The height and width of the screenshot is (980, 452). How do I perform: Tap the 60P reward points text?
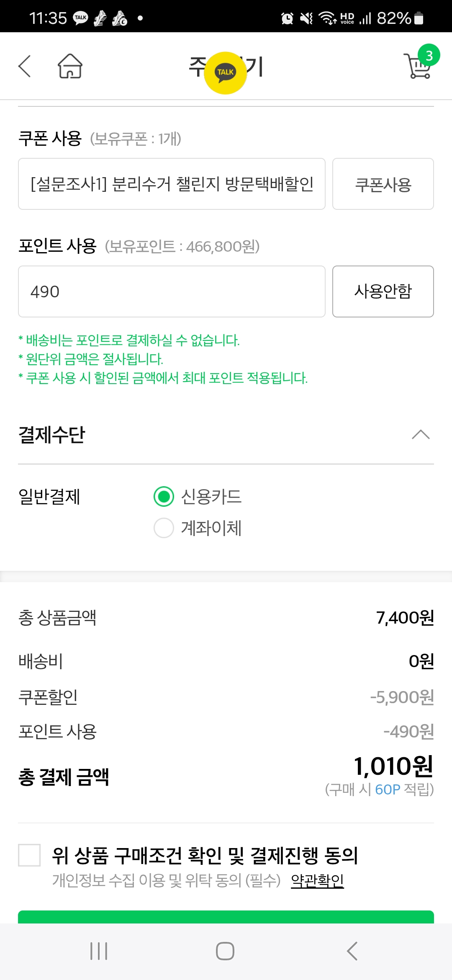click(388, 789)
